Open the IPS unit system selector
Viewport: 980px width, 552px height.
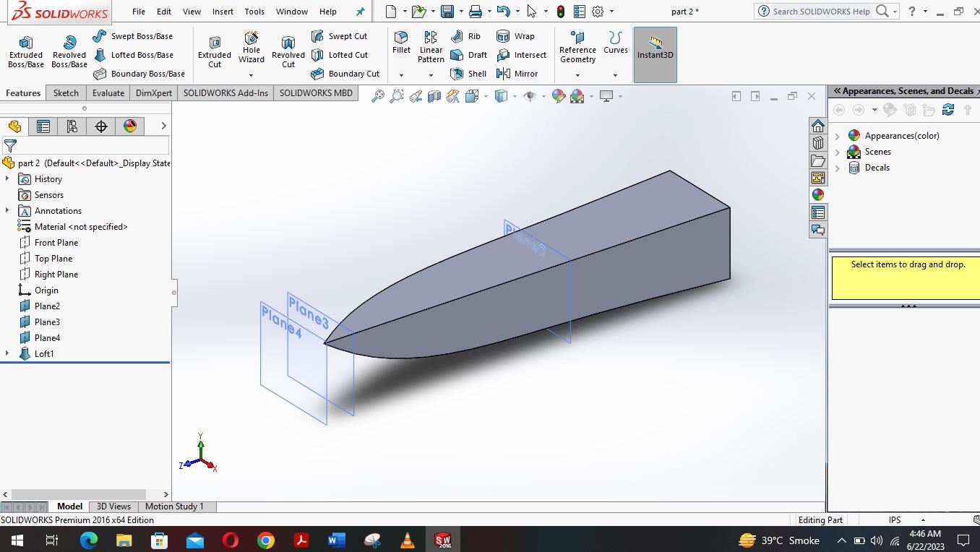tap(906, 520)
